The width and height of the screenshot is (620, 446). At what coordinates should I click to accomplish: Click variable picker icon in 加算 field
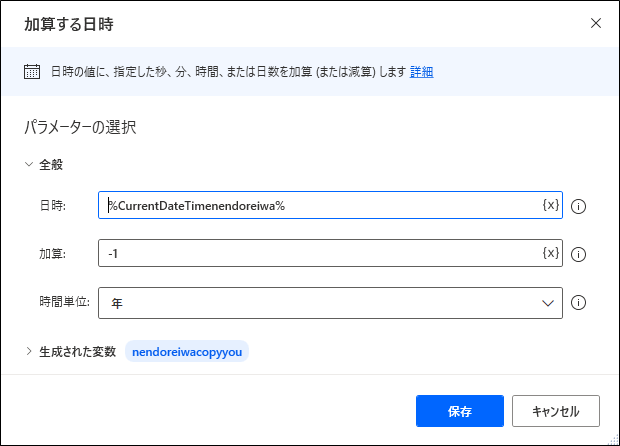point(550,253)
